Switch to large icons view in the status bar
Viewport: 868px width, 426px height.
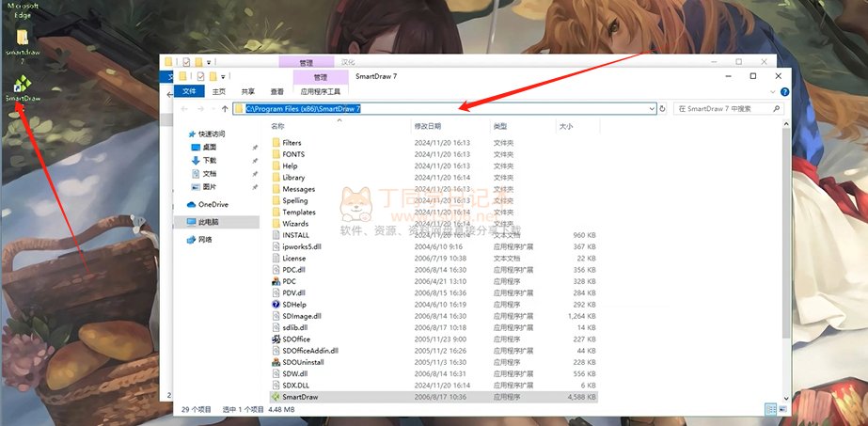(782, 410)
